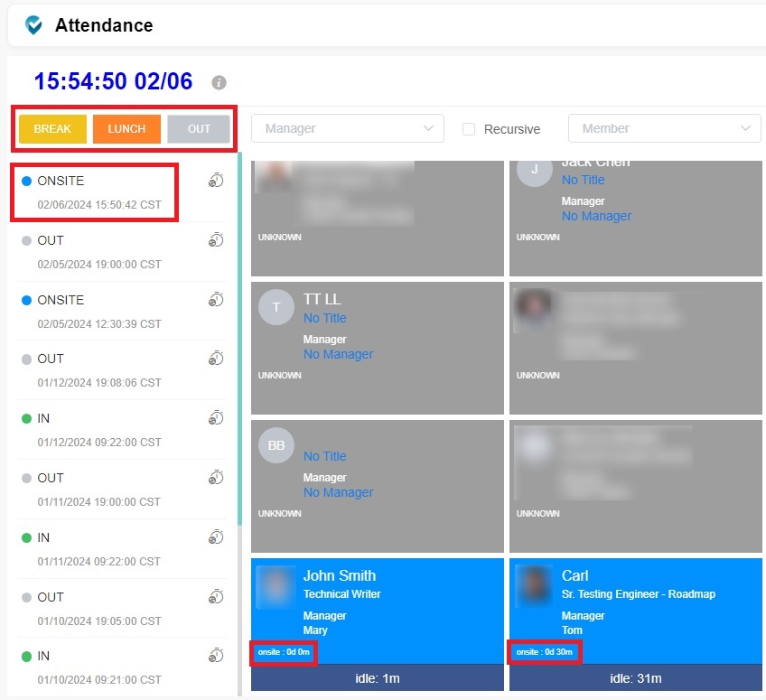Viewport: 766px width, 700px height.
Task: Click the edit-time icon for OUT 02/05/2024 19:00:00
Action: pos(215,240)
